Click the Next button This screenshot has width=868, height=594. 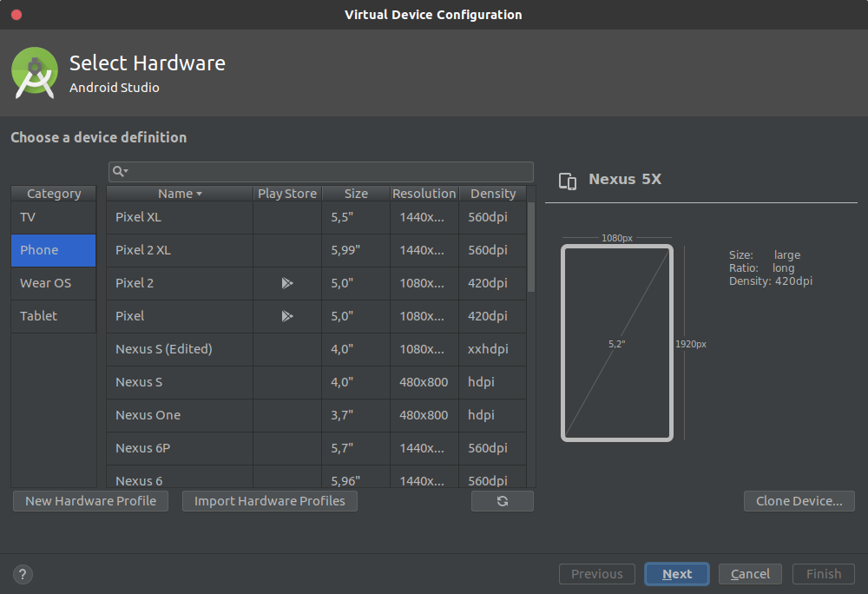click(676, 574)
